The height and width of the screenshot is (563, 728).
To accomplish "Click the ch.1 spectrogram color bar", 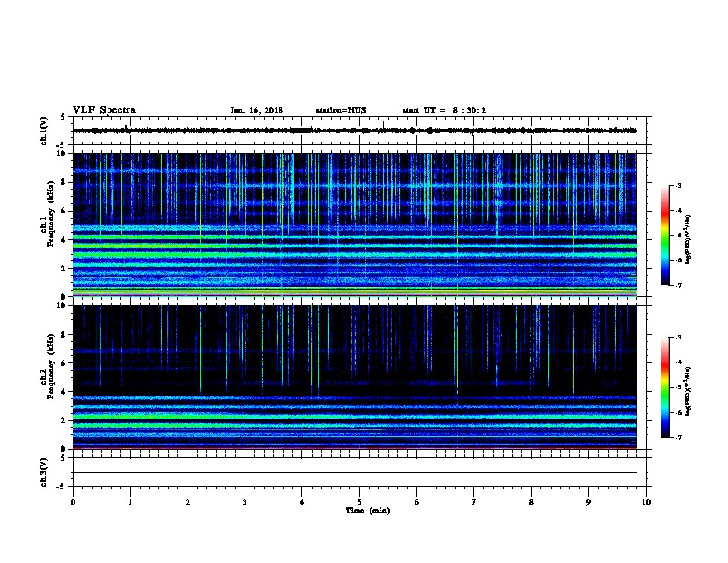I will click(x=665, y=236).
